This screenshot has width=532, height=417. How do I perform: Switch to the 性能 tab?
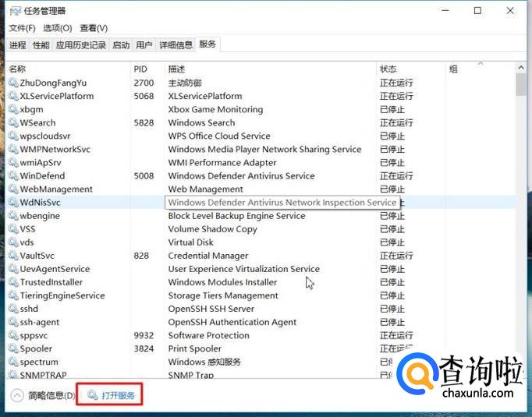[x=41, y=45]
